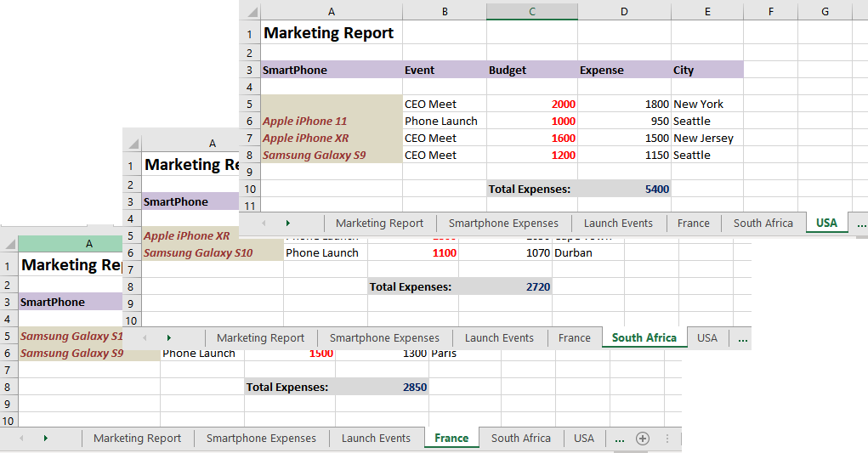Select row 8 header in France window

[8, 388]
